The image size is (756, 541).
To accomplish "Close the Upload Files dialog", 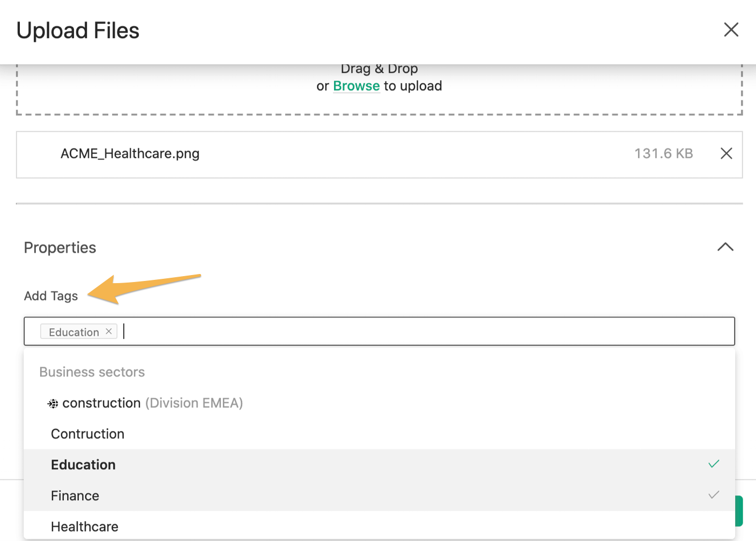I will tap(731, 29).
